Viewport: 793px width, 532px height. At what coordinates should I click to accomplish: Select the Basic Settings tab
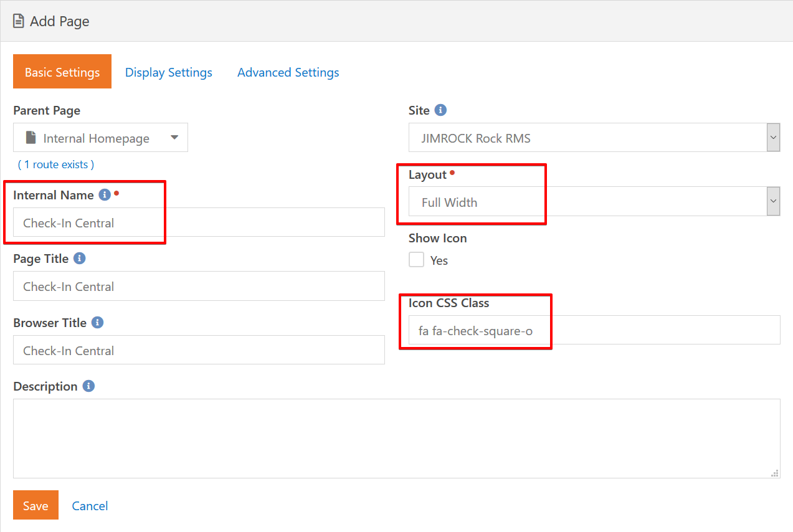click(62, 72)
